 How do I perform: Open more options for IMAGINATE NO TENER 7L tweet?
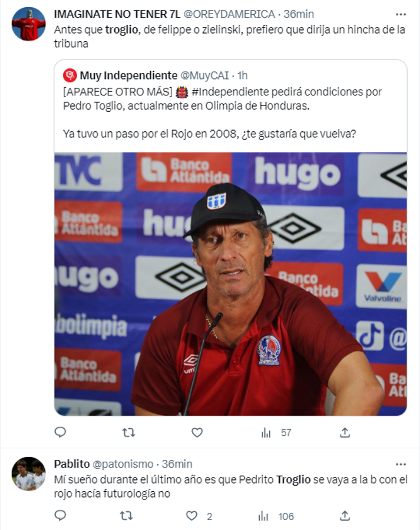click(401, 14)
